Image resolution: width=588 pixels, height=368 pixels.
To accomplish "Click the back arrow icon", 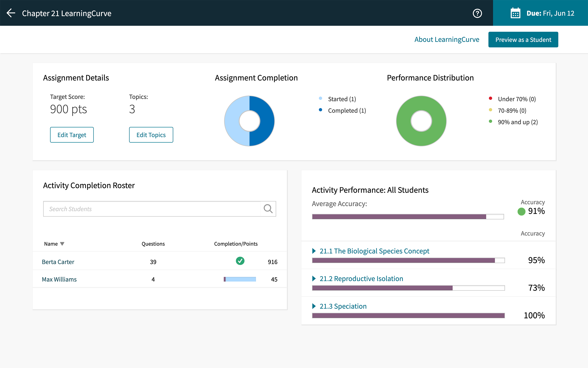I will (11, 13).
